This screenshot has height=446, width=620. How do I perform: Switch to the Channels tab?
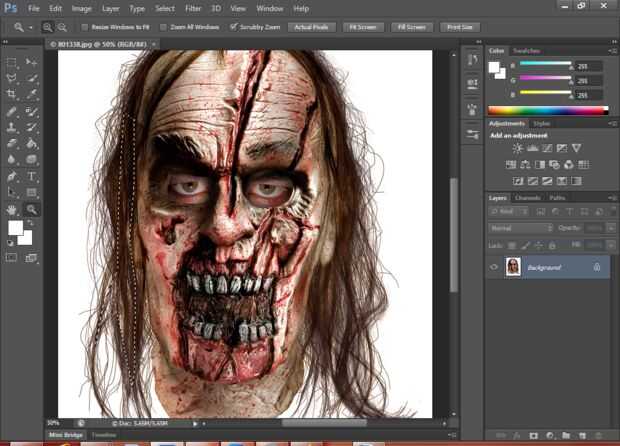click(528, 198)
